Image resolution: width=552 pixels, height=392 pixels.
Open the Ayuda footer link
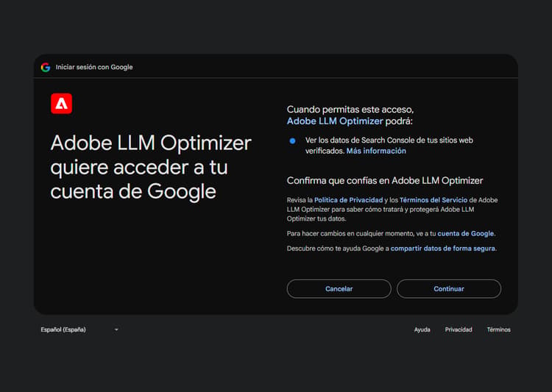pos(422,329)
